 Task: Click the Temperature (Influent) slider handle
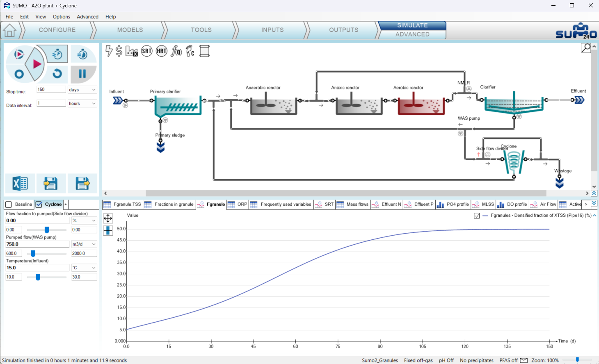[38, 277]
